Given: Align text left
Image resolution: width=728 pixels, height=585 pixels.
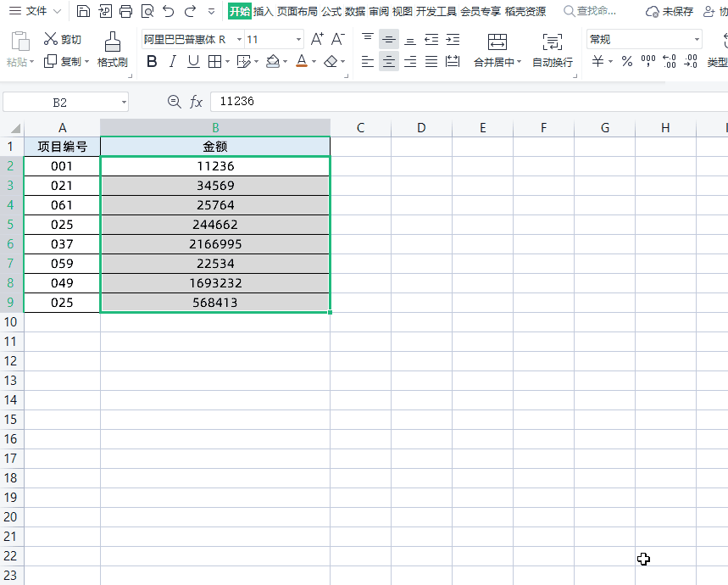Looking at the screenshot, I should click(368, 61).
